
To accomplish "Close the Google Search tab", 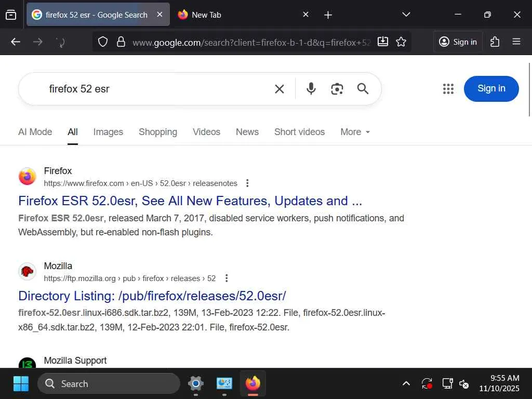I will click(160, 15).
